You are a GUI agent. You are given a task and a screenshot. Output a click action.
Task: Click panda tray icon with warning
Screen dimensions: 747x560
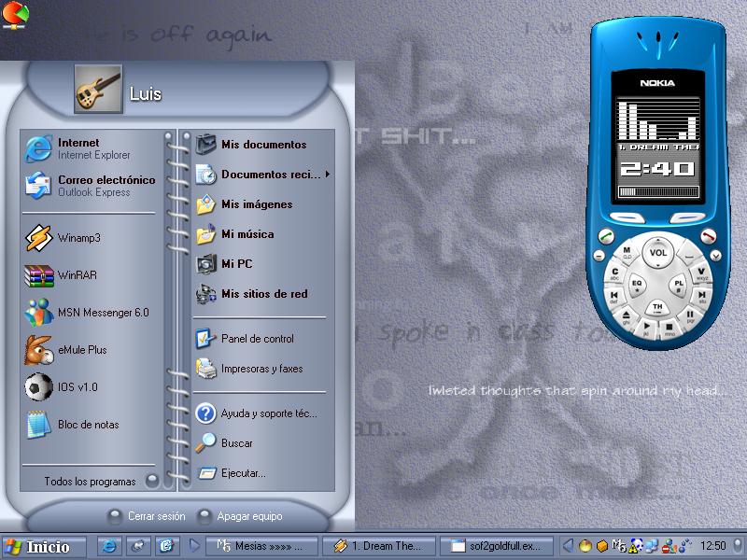pyautogui.click(x=636, y=546)
